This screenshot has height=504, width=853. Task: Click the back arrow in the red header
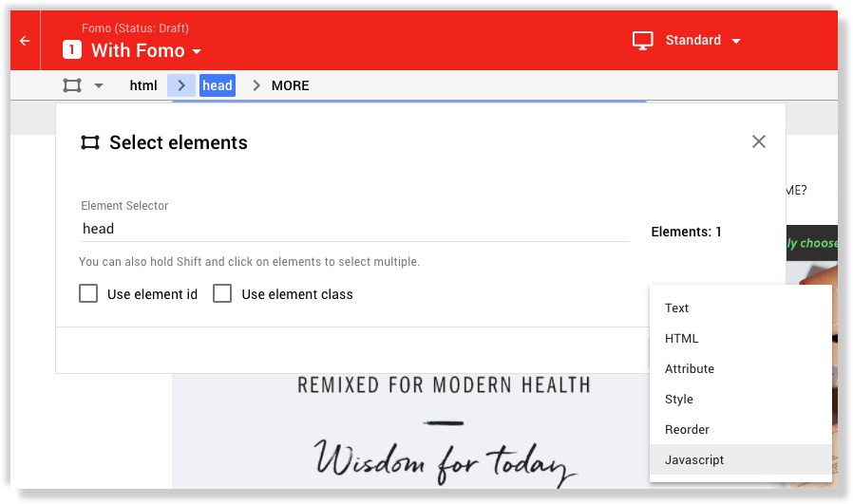pos(25,41)
